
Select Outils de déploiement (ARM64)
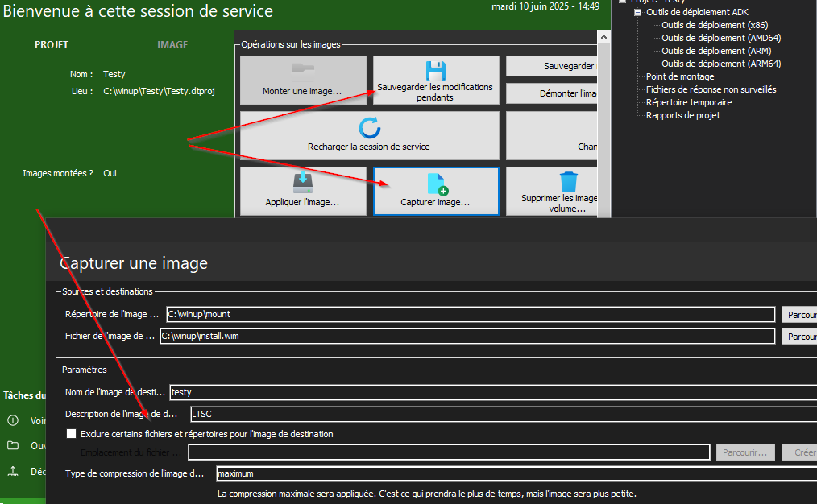click(x=721, y=64)
